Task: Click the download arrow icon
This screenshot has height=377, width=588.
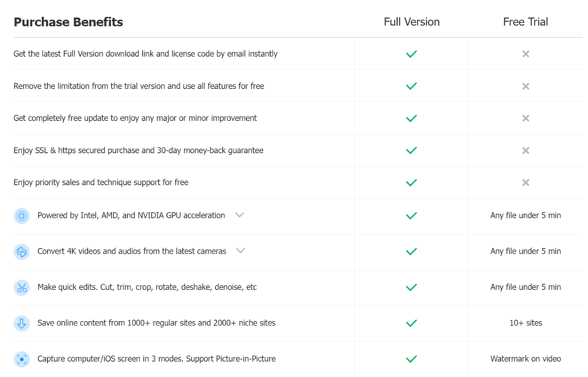Action: coord(22,323)
